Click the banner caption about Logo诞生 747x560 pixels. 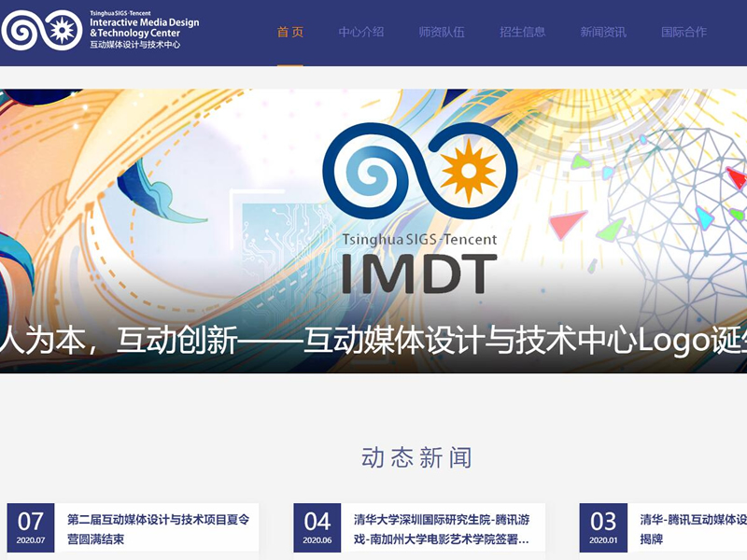pos(373,340)
